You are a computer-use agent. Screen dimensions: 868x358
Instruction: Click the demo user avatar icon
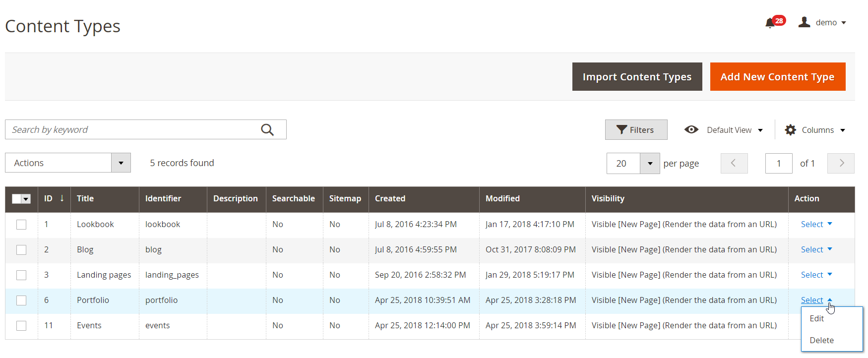pyautogui.click(x=804, y=22)
